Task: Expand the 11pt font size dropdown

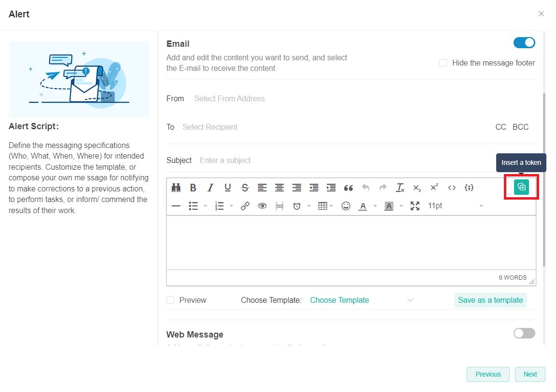Action: (456, 206)
